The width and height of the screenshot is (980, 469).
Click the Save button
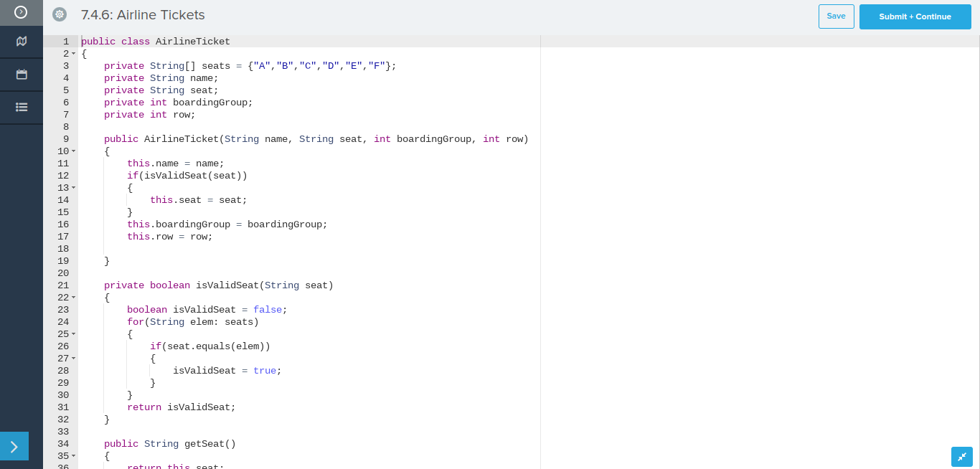tap(836, 16)
